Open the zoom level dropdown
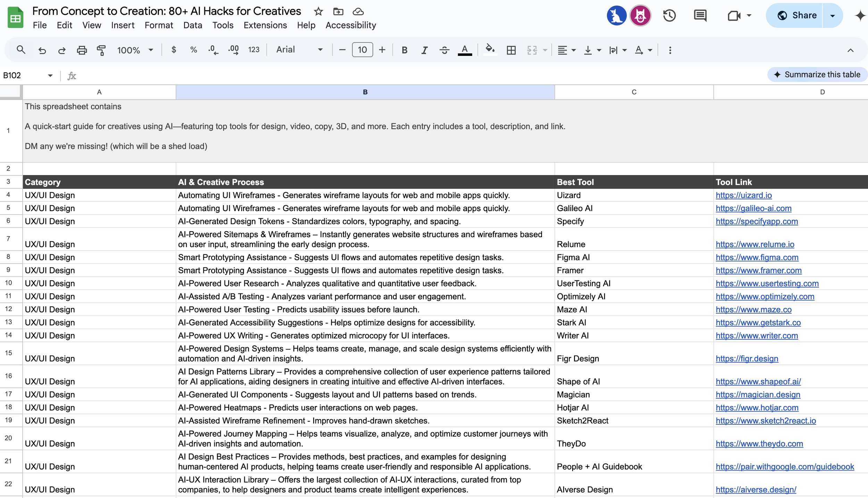868x498 pixels. (x=135, y=50)
